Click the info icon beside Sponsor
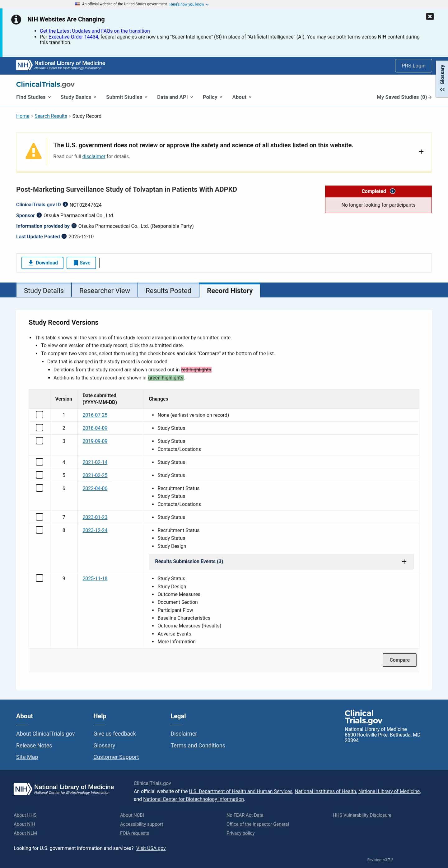This screenshot has width=448, height=868. (39, 215)
